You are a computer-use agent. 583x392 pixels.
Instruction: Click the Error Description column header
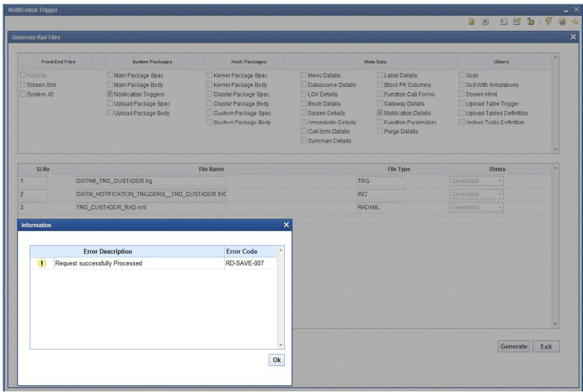tap(108, 251)
